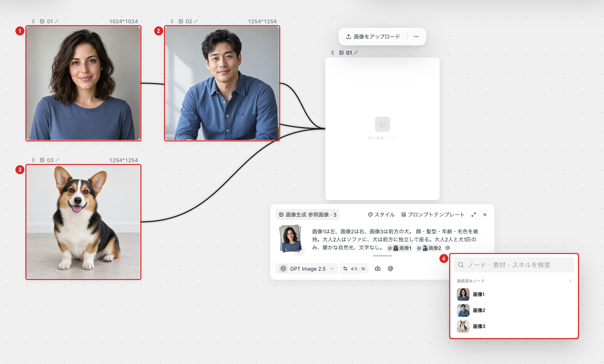Open the スタイル style option
The height and width of the screenshot is (364, 604).
[x=381, y=215]
